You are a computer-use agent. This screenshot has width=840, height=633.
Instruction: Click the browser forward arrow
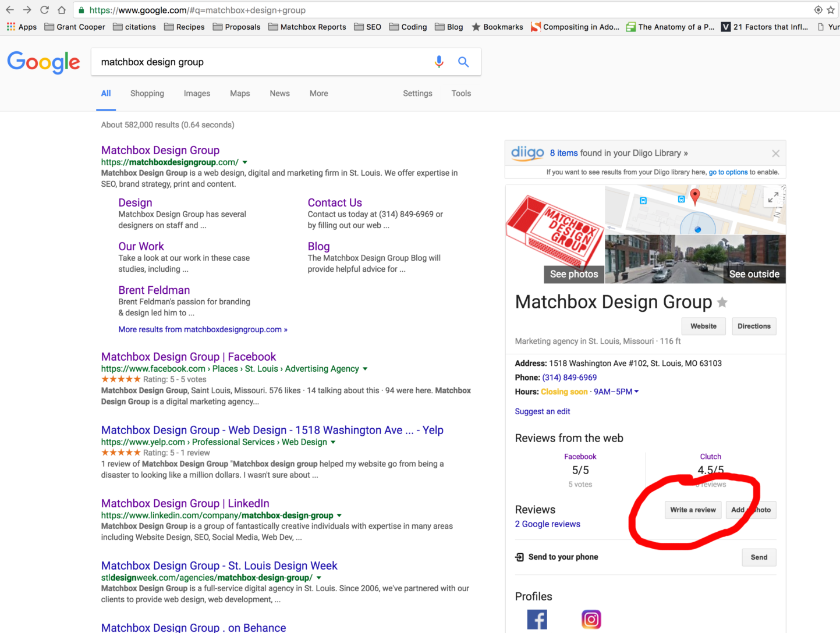pyautogui.click(x=27, y=10)
